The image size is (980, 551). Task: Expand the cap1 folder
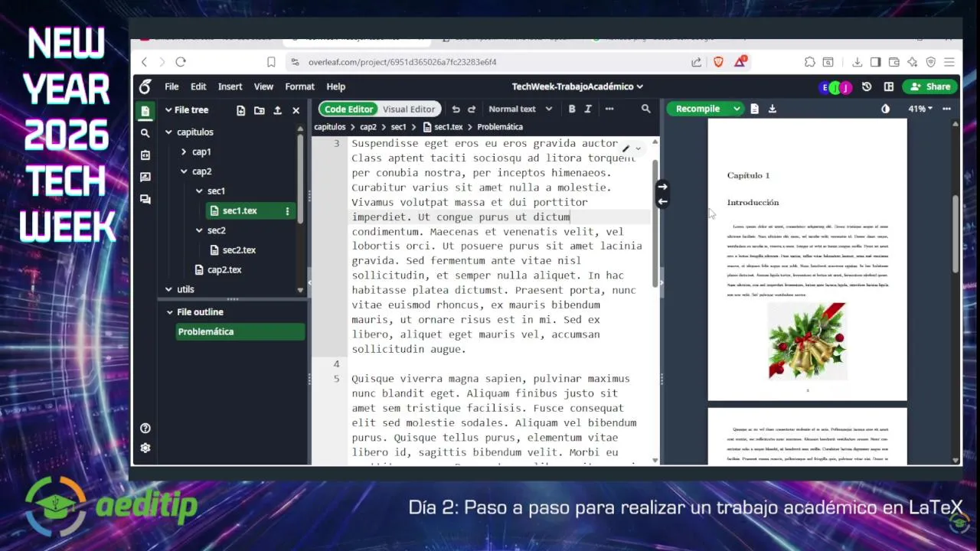[184, 152]
